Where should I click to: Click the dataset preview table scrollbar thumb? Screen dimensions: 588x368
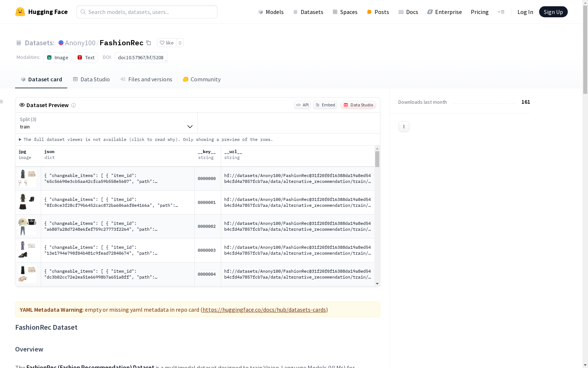click(377, 159)
